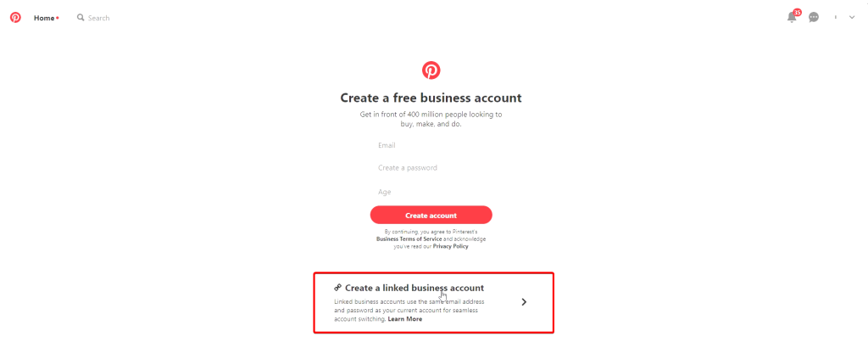Click the magnifying glass search icon

point(81,18)
